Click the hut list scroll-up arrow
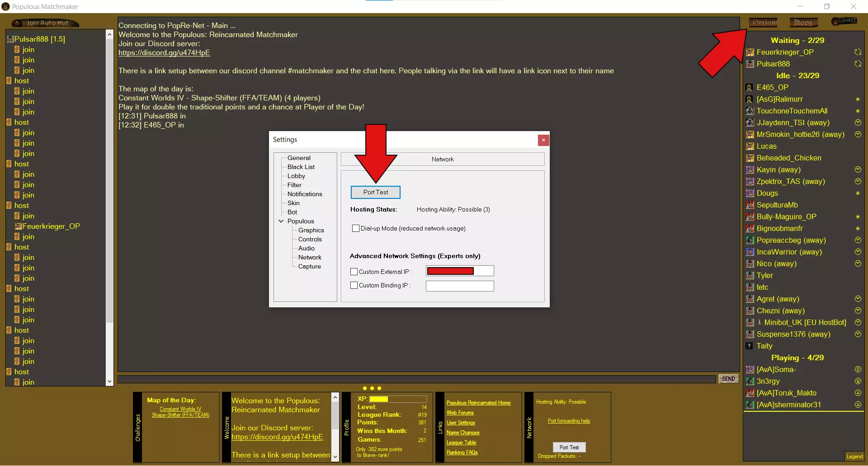 (x=109, y=34)
